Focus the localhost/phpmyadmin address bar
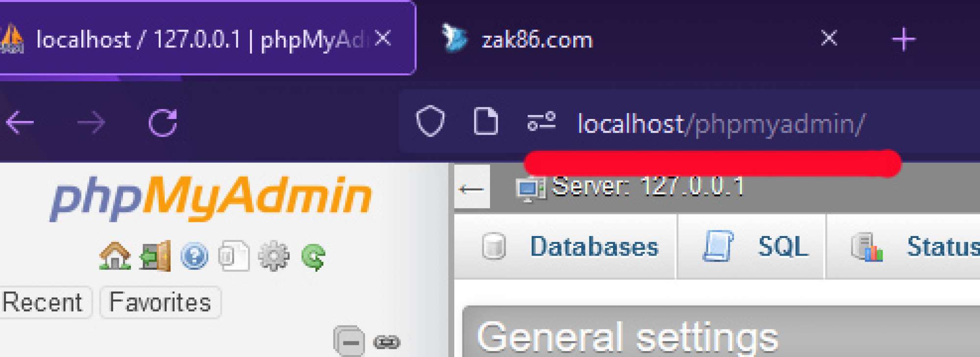 [x=720, y=123]
